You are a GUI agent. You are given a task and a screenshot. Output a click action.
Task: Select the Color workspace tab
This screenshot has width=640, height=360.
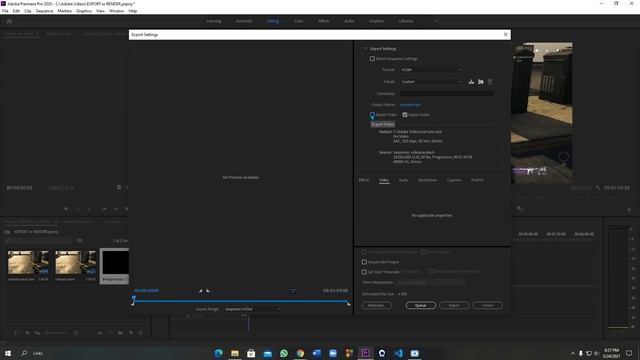(x=298, y=21)
